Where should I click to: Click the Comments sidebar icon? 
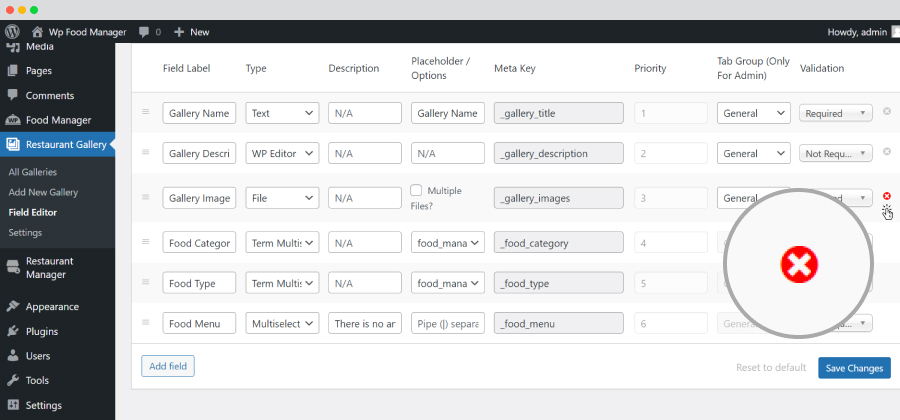[13, 95]
